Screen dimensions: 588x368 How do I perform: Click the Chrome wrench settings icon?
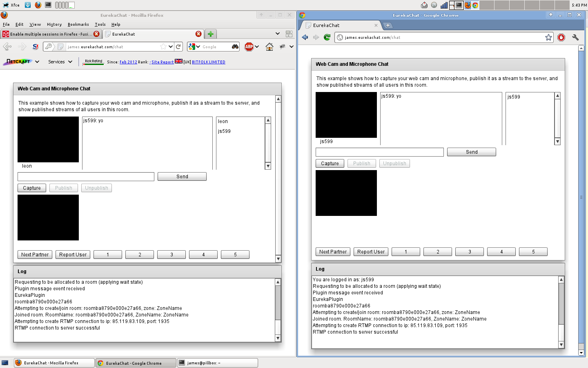(575, 37)
